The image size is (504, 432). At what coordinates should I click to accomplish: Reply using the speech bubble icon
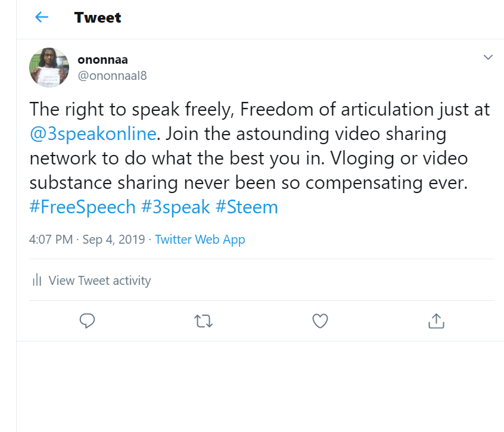pos(87,321)
